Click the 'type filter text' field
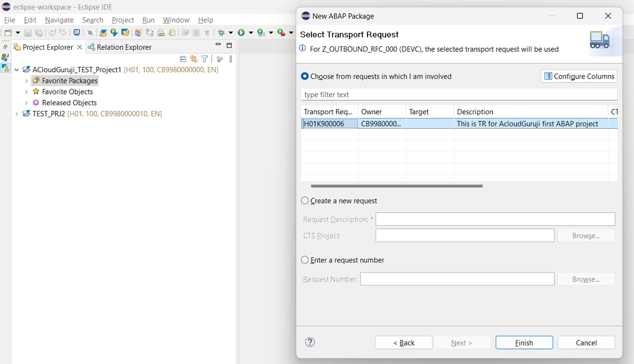Image resolution: width=634 pixels, height=364 pixels. [x=459, y=94]
